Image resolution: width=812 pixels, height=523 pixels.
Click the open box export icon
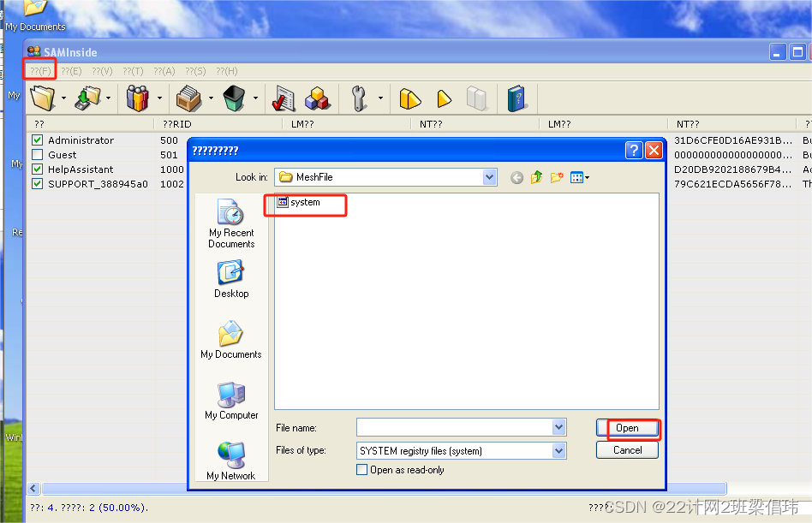188,98
